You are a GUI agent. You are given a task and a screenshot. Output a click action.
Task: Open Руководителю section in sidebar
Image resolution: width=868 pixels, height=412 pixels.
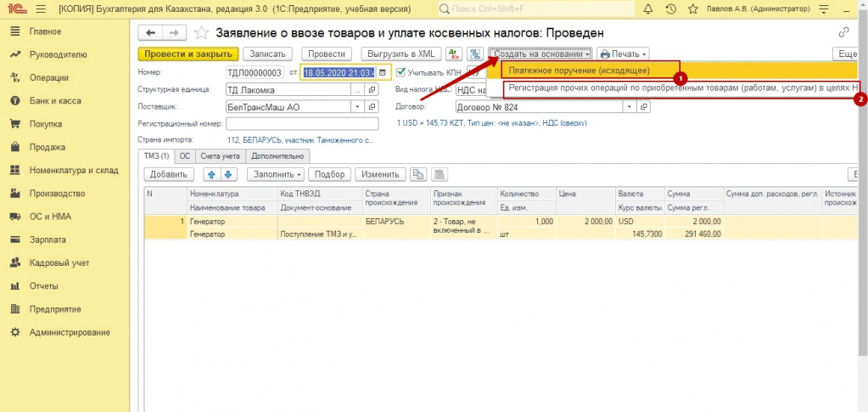pyautogui.click(x=59, y=55)
